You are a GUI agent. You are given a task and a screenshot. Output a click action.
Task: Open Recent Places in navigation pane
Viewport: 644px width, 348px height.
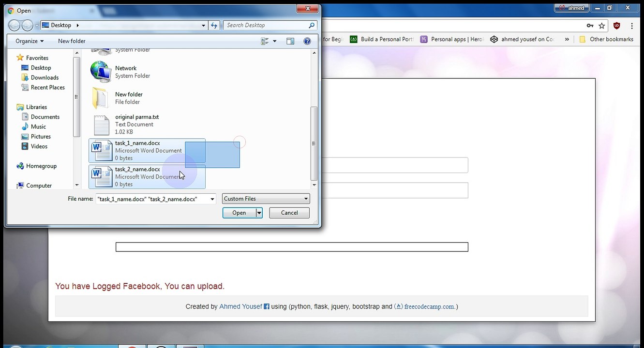click(47, 87)
